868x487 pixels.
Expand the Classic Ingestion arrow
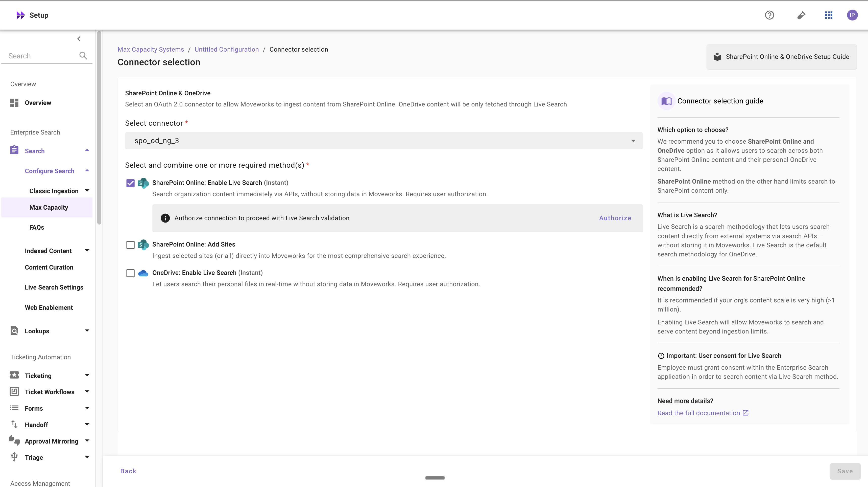(x=87, y=191)
